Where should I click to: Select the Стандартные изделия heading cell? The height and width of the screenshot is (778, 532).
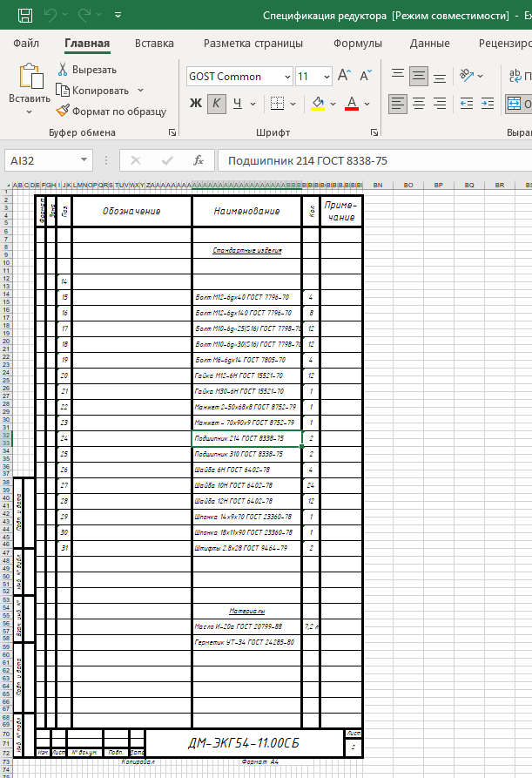(x=246, y=251)
